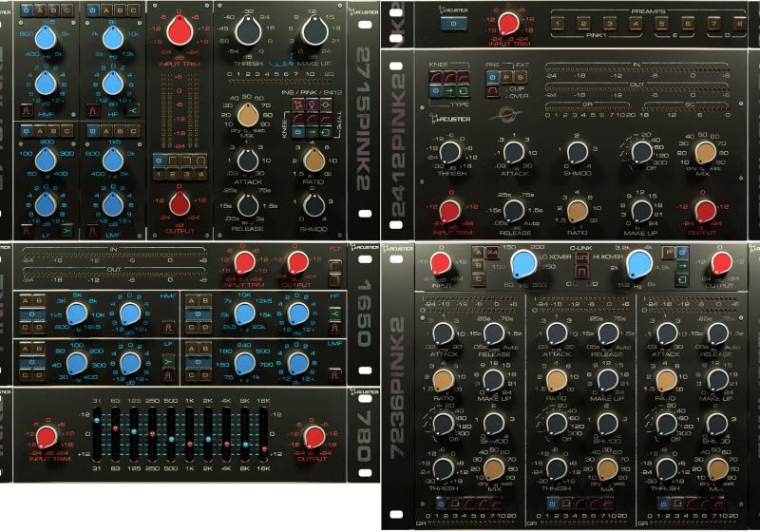Select the bell icon in 1650 LMF band
760x532 pixels.
335,375
